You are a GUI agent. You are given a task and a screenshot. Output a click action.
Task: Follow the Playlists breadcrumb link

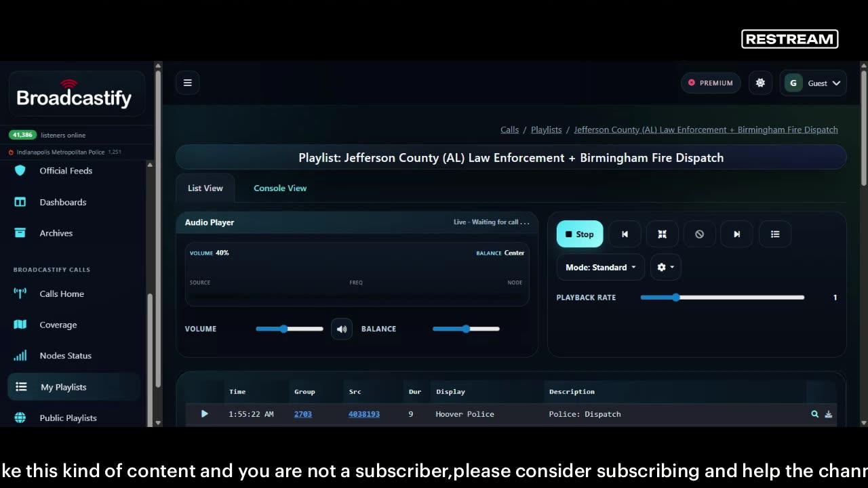tap(546, 129)
